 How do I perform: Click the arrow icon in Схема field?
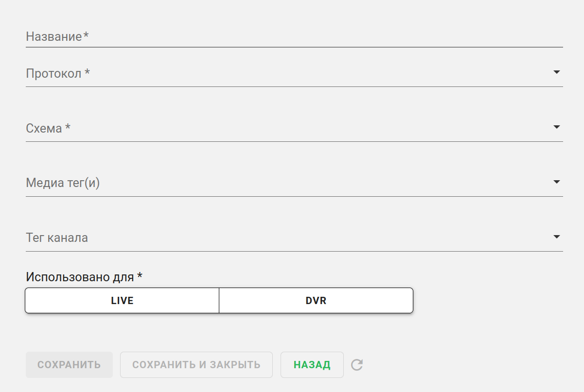point(557,127)
